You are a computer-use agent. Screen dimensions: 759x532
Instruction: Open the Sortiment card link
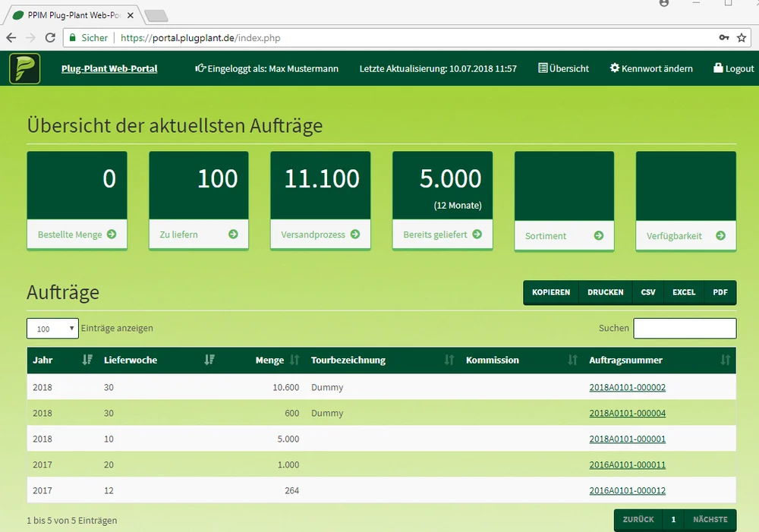coord(565,236)
